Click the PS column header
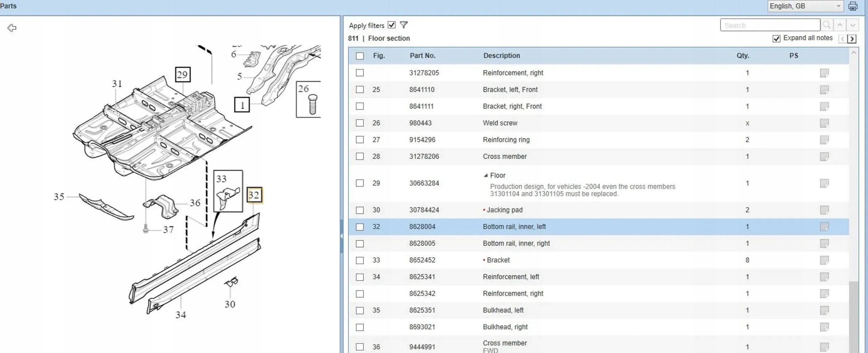868x353 pixels. (x=794, y=56)
